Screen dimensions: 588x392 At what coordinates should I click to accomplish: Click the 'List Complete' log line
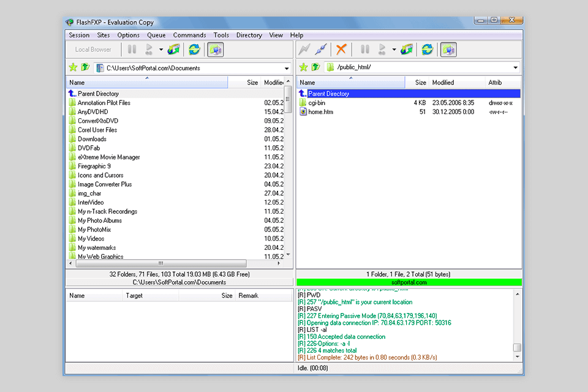coord(367,358)
